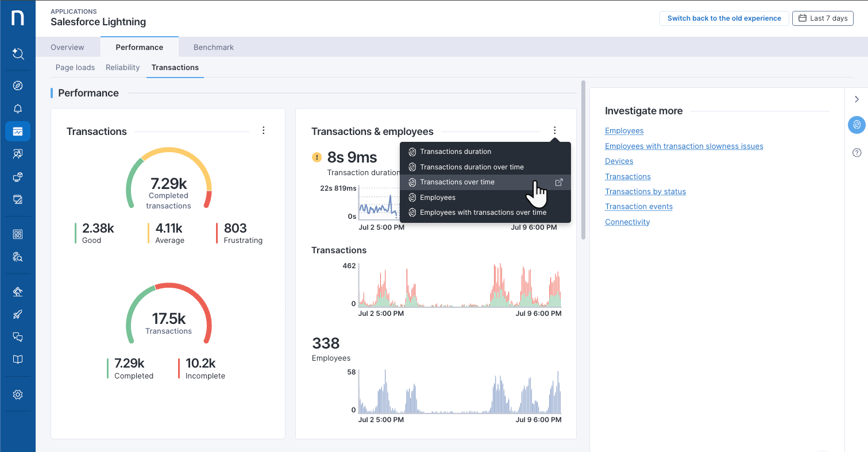Image resolution: width=868 pixels, height=452 pixels.
Task: Click the settings gear icon in sidebar
Action: click(18, 395)
